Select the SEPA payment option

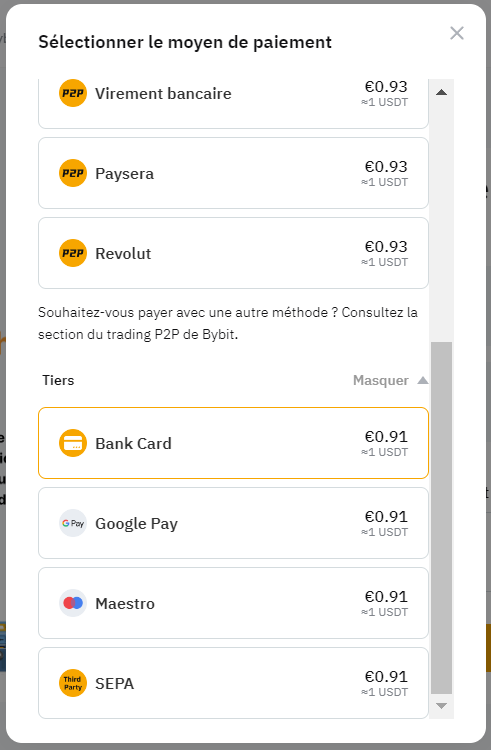point(233,683)
